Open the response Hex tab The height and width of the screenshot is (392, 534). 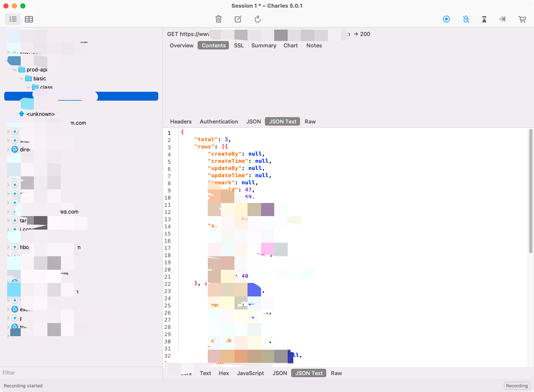click(224, 373)
